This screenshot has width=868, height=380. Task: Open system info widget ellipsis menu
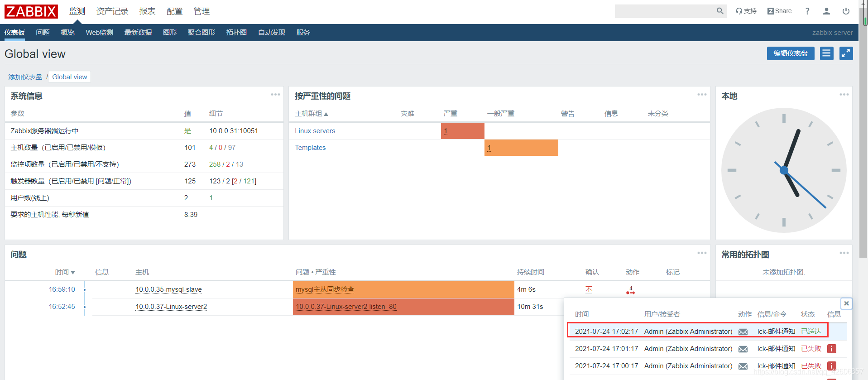pos(275,95)
